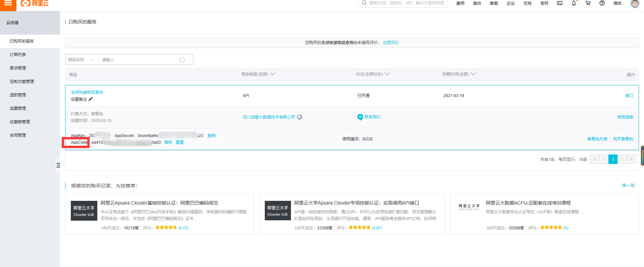The image size is (644, 267).
Task: Click the user avatar in top bar
Action: 635,4
